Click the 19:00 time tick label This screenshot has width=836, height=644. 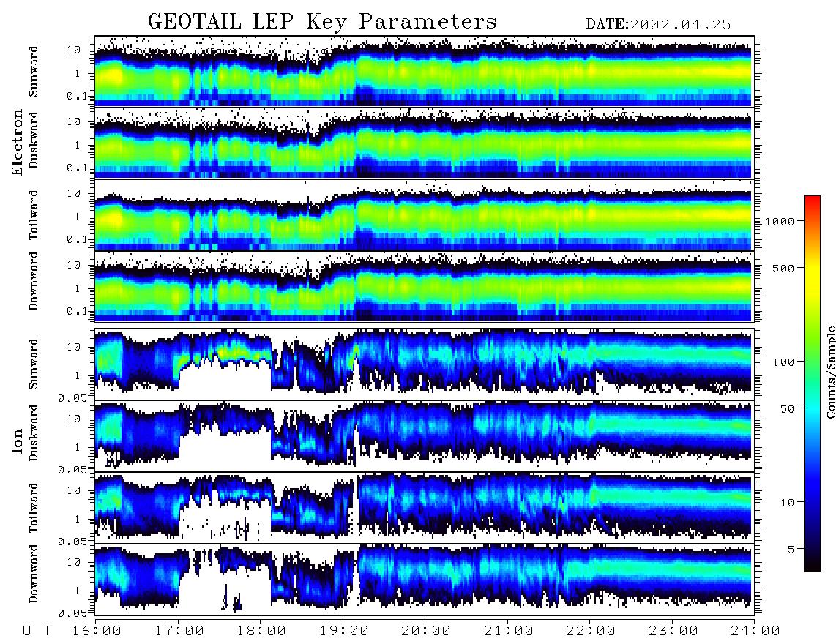click(x=344, y=631)
